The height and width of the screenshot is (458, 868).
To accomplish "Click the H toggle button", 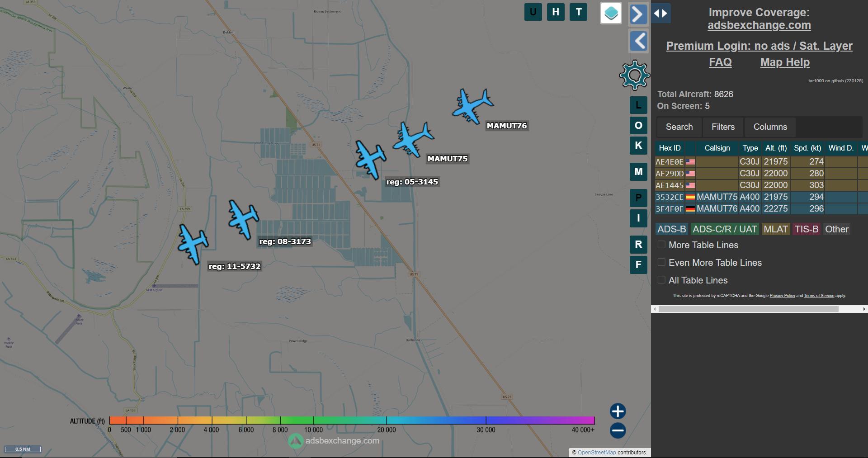I will click(556, 12).
